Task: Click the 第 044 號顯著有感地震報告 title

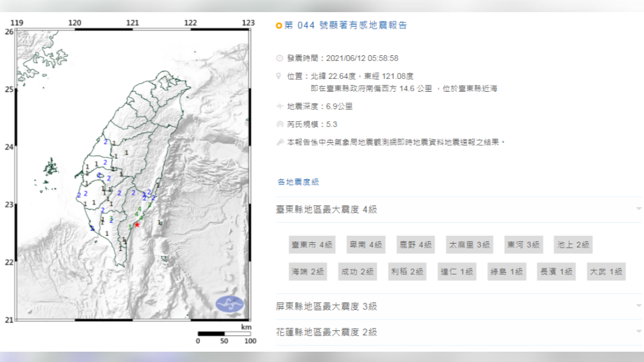Action: pyautogui.click(x=346, y=26)
